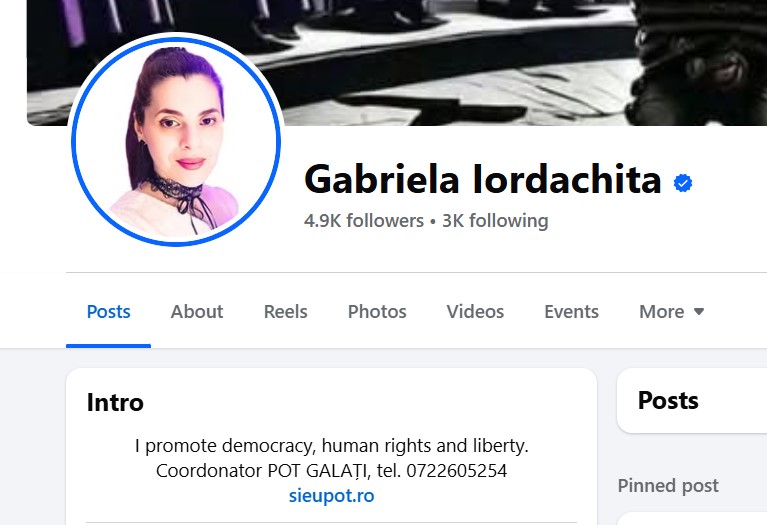The height and width of the screenshot is (525, 767).
Task: Visit the sieupot.ro website link
Action: pos(332,496)
